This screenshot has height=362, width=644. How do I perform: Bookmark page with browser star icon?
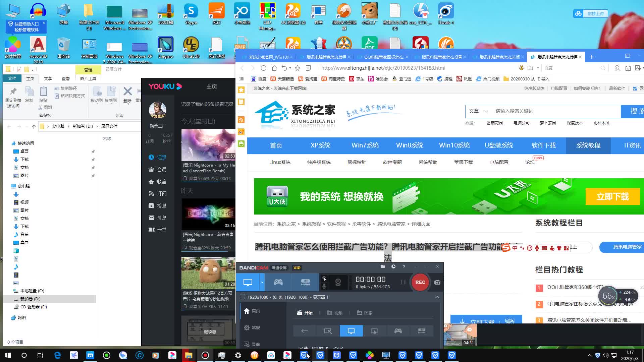pyautogui.click(x=298, y=68)
